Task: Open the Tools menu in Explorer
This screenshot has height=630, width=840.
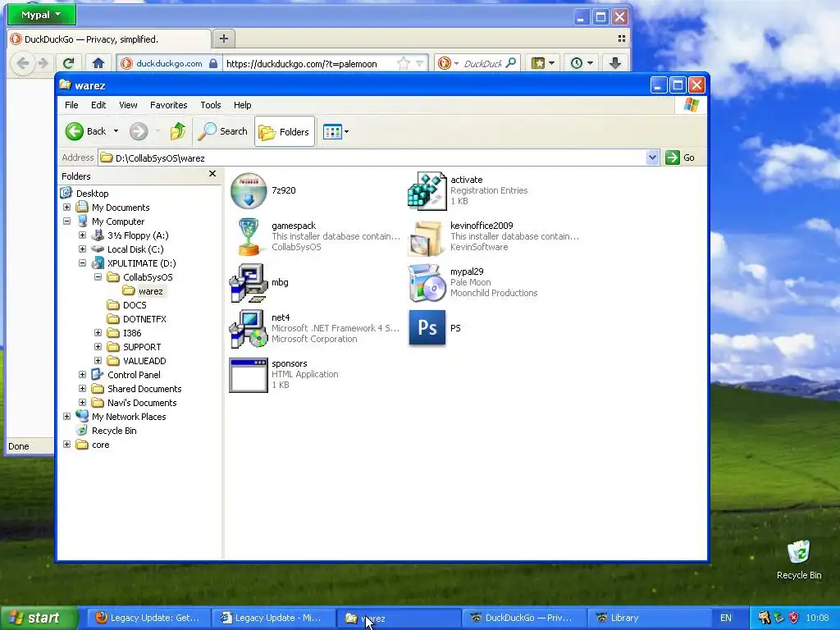Action: click(211, 105)
